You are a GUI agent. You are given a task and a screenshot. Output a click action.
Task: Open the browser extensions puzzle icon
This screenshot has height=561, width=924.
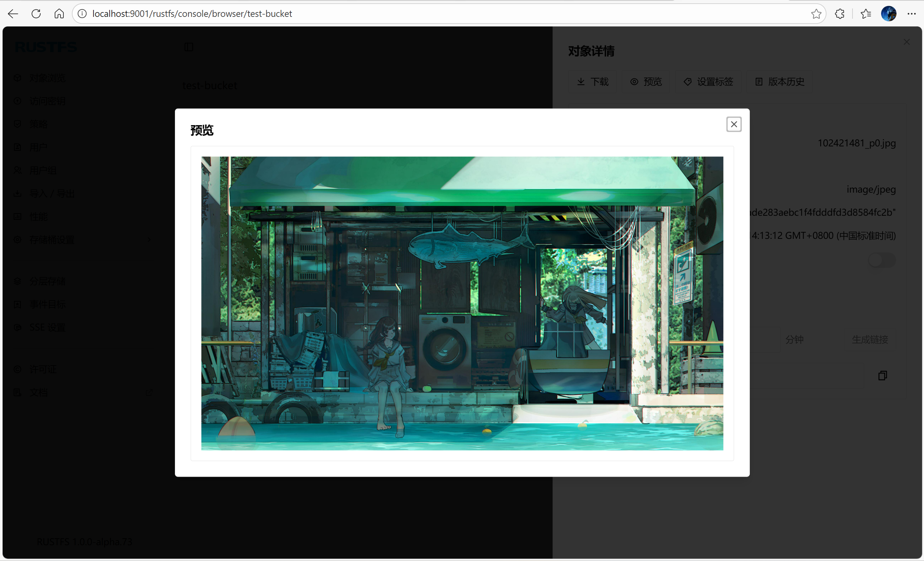click(840, 14)
